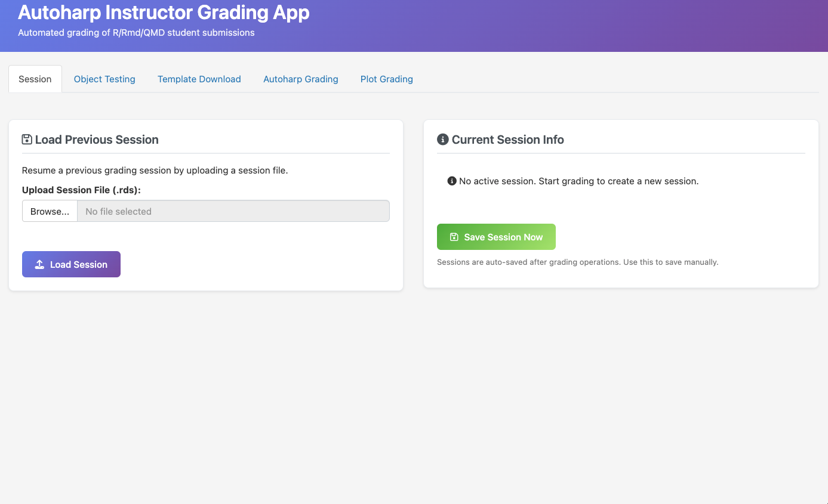This screenshot has height=504, width=828.
Task: Reselect the Session tab
Action: [x=35, y=79]
